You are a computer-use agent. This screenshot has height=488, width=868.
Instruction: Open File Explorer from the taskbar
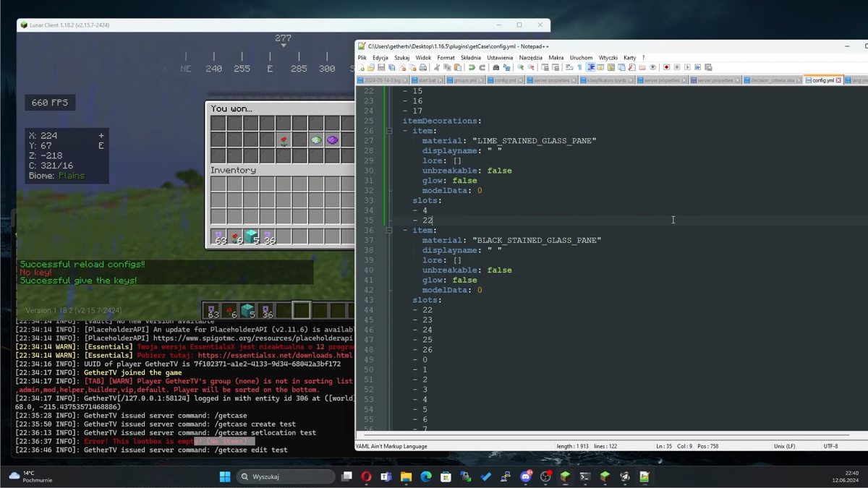tap(406, 476)
